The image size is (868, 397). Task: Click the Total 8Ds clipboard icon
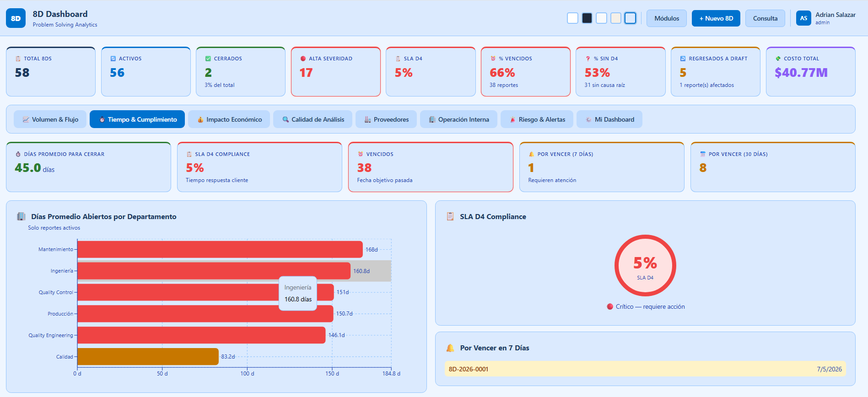point(18,59)
